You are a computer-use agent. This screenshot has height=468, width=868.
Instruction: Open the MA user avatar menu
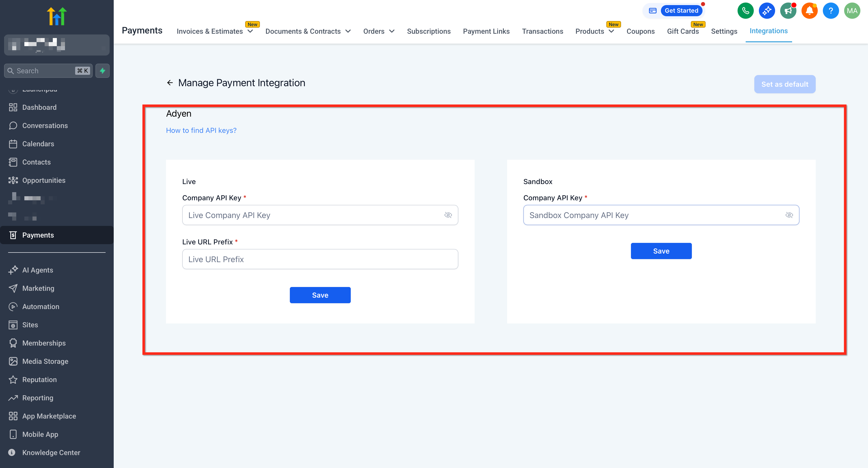pos(852,11)
